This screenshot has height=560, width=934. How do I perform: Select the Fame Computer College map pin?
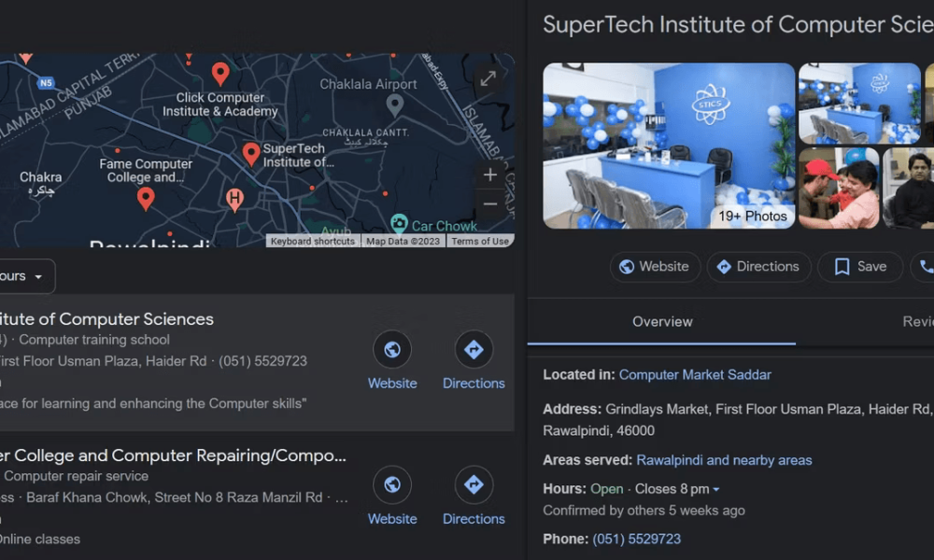(x=146, y=199)
